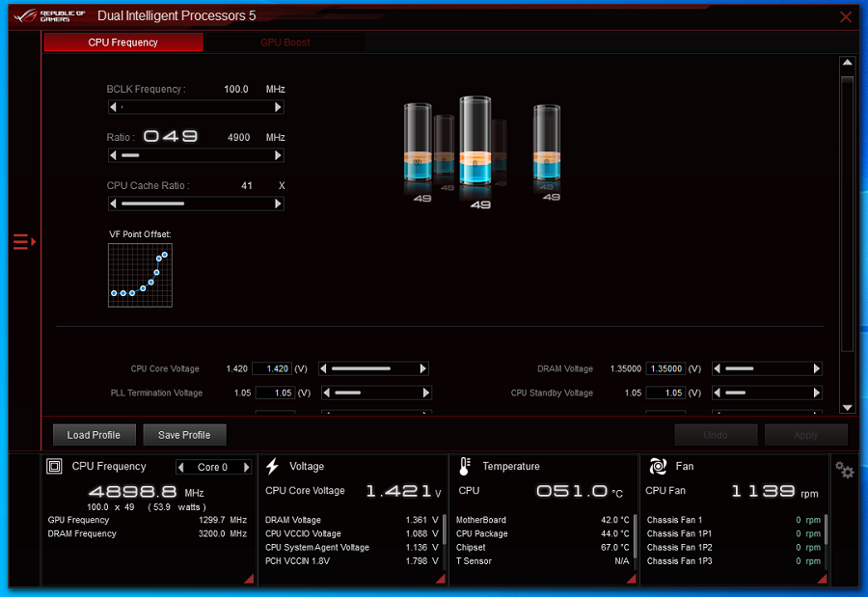Click the CPU Core Voltage input field
This screenshot has width=868, height=597.
272,368
